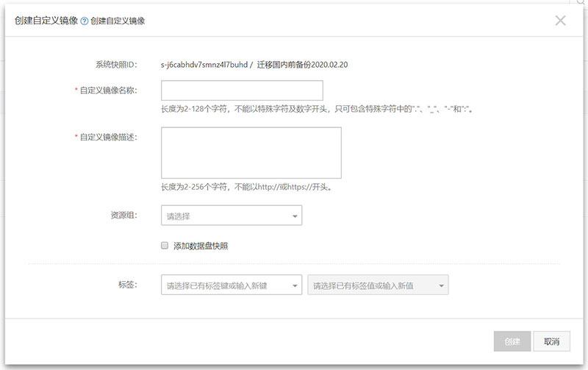Open the 资源组 dropdown
Viewport: 588px width, 370px height.
(x=232, y=216)
